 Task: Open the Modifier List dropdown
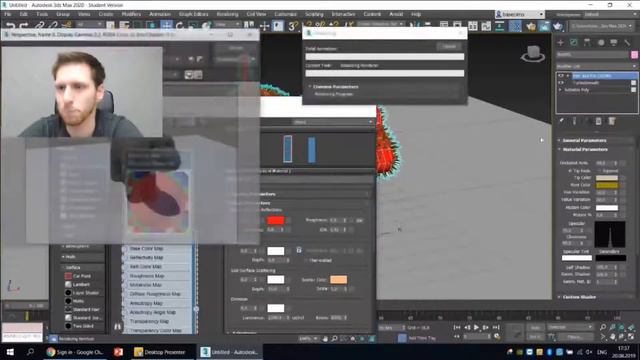click(x=597, y=66)
